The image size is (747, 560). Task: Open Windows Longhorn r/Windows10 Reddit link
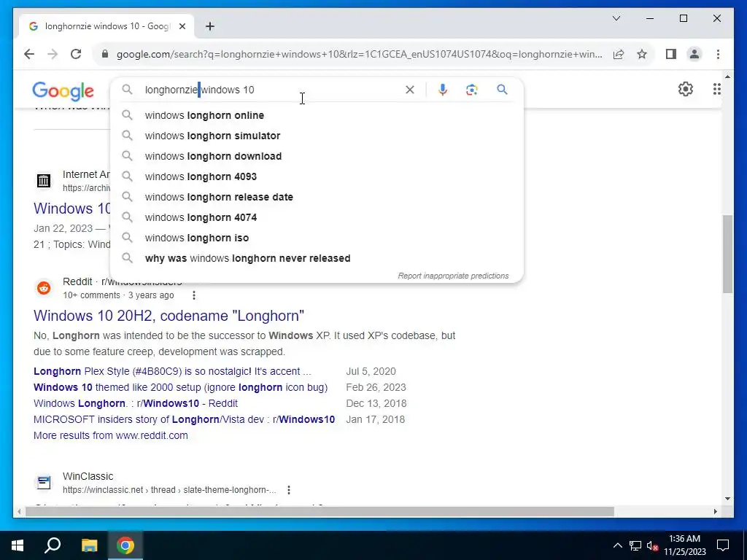tap(135, 403)
